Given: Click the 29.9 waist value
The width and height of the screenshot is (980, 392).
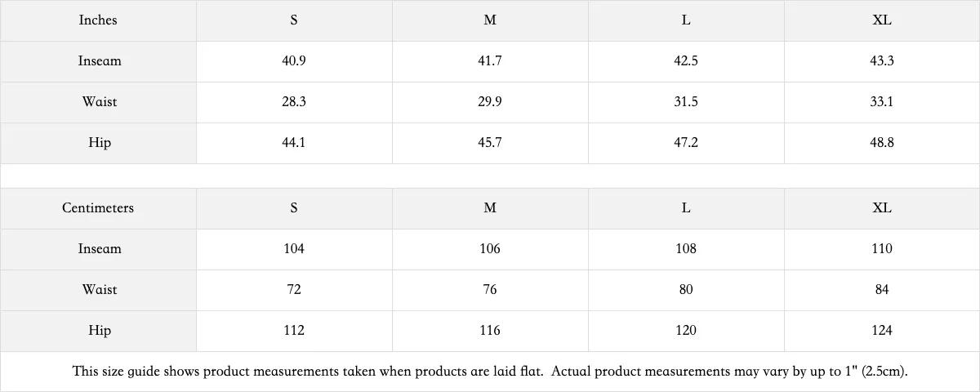Looking at the screenshot, I should pos(490,102).
